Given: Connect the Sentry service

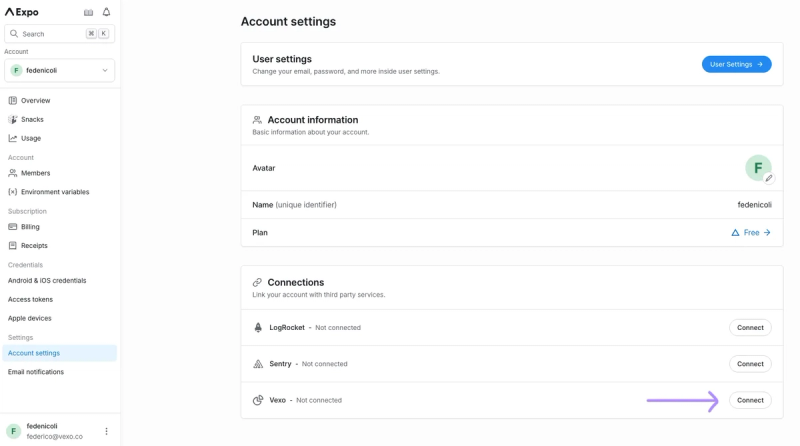Looking at the screenshot, I should [750, 364].
